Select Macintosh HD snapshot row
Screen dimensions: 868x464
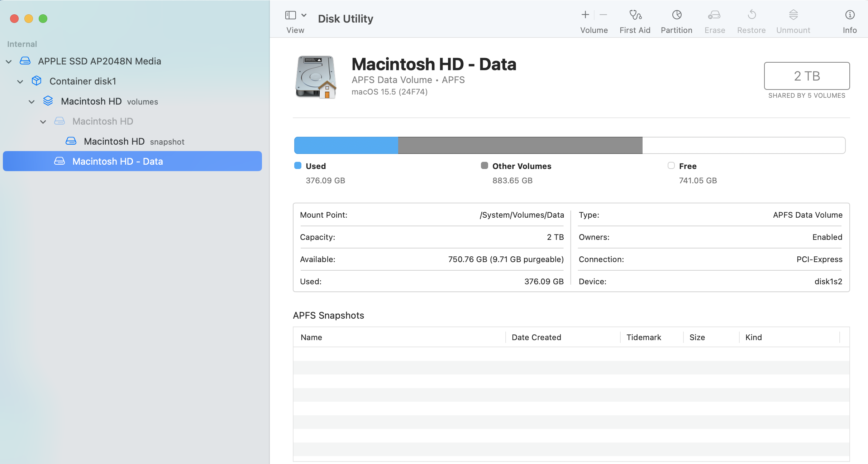(x=132, y=141)
